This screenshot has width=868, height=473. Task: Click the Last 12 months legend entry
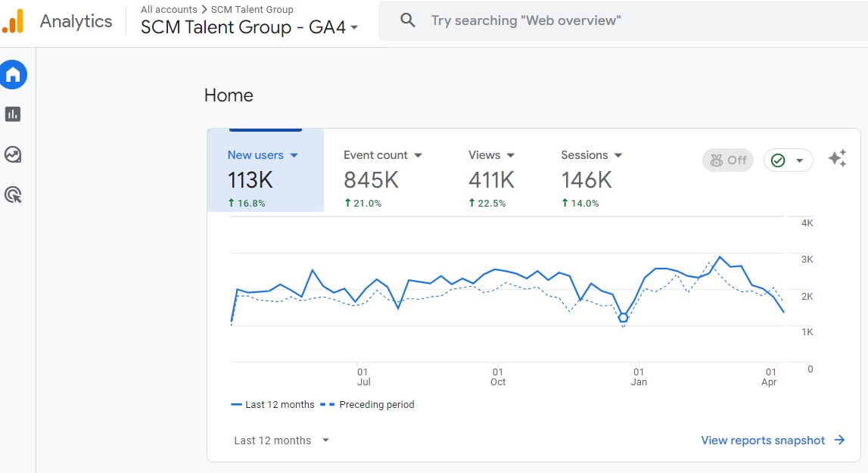coord(272,405)
